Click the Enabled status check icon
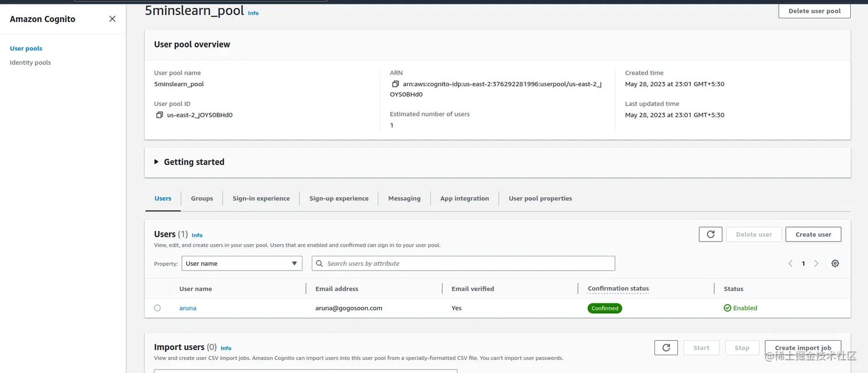Viewport: 868px width, 373px height. [x=727, y=308]
